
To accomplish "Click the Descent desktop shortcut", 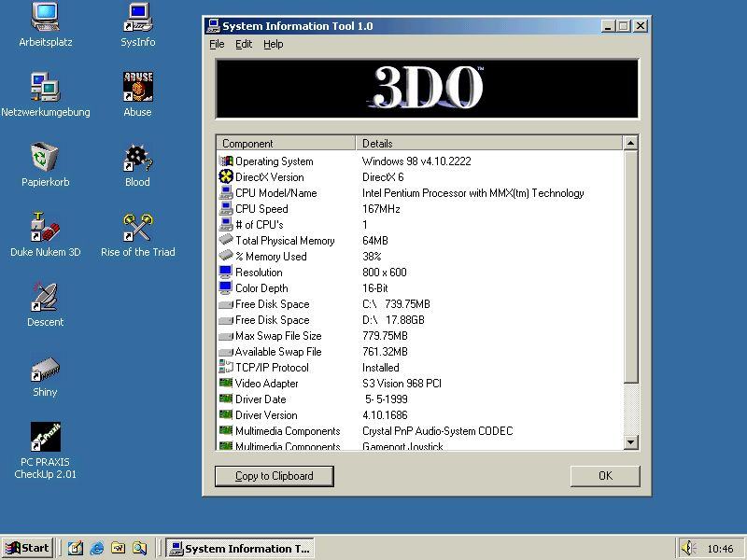I will 45,304.
